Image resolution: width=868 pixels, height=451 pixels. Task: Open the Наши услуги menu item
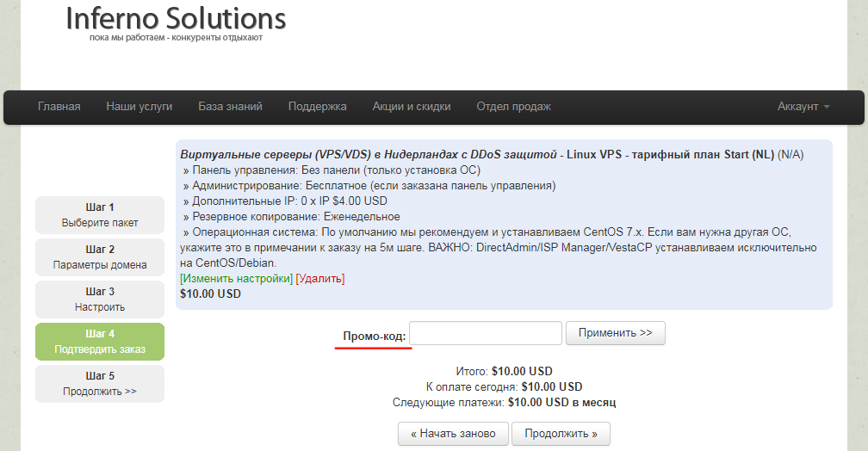[139, 107]
